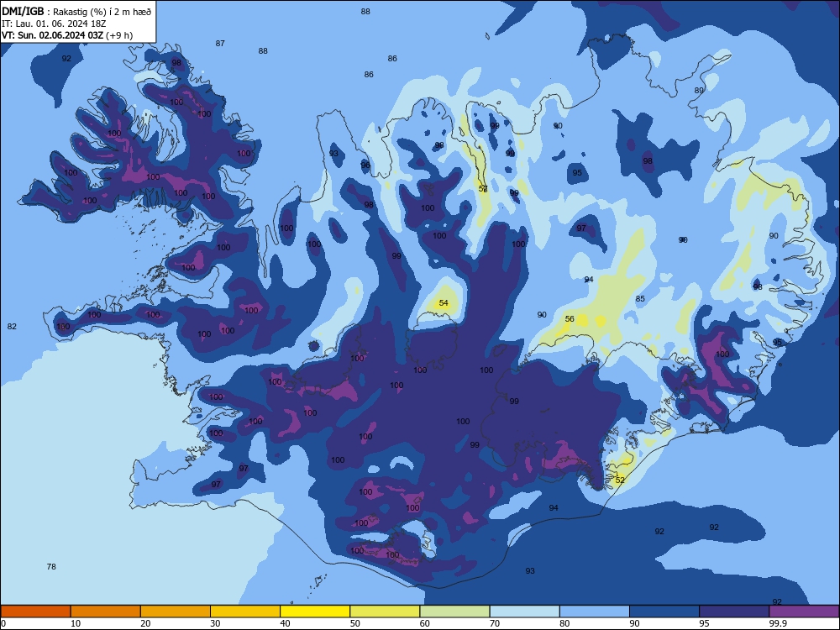The image size is (840, 630).
Task: Click the legend label '50'
Action: coord(355,623)
